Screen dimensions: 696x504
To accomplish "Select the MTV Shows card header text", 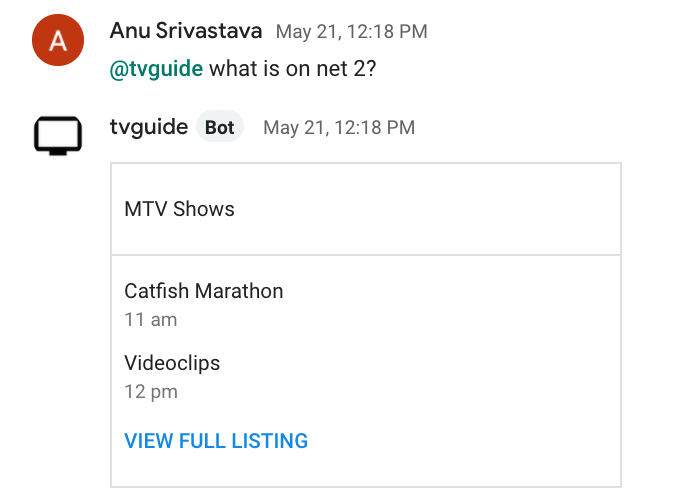I will click(x=179, y=209).
